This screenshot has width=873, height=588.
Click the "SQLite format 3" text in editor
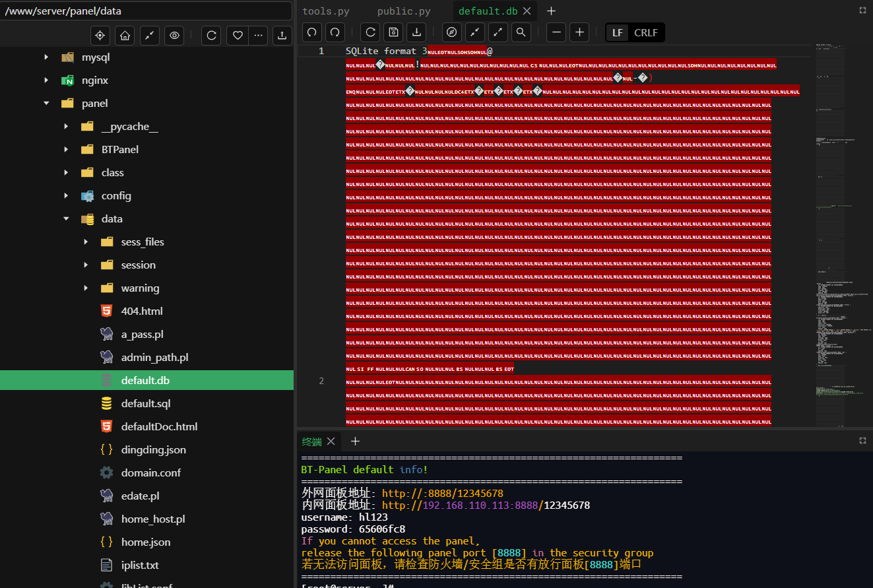click(386, 51)
